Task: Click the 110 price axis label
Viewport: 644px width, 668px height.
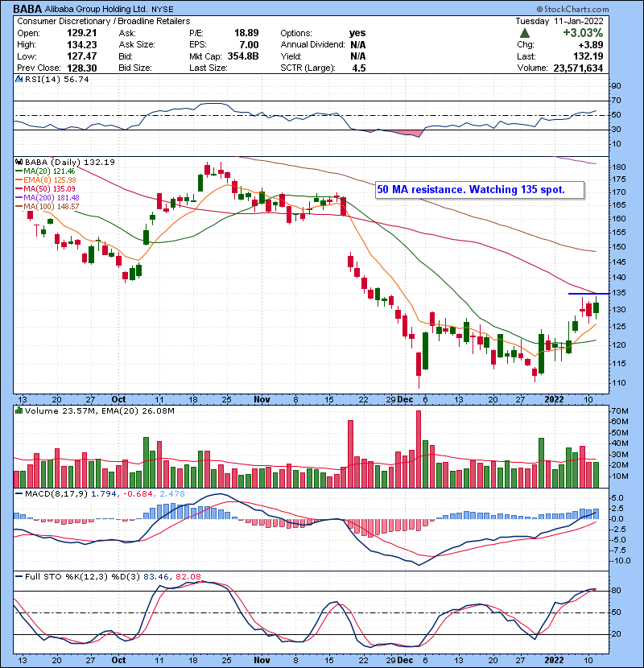Action: [618, 382]
